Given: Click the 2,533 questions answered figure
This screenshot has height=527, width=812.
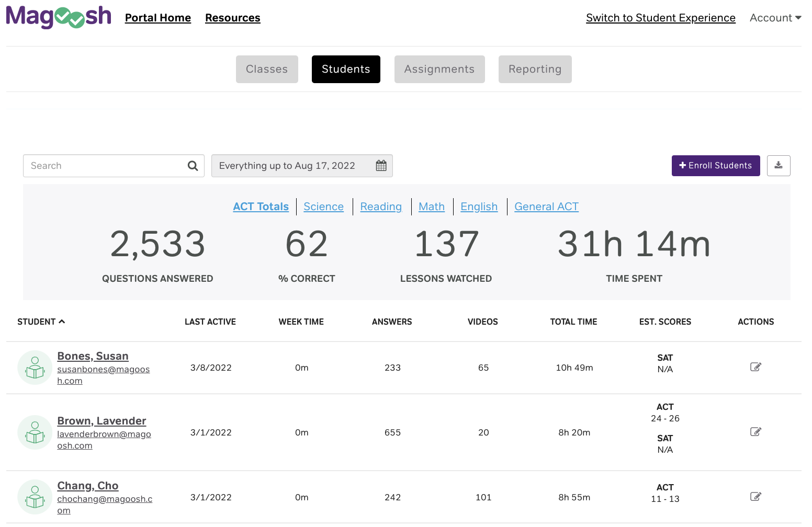Looking at the screenshot, I should click(x=157, y=244).
